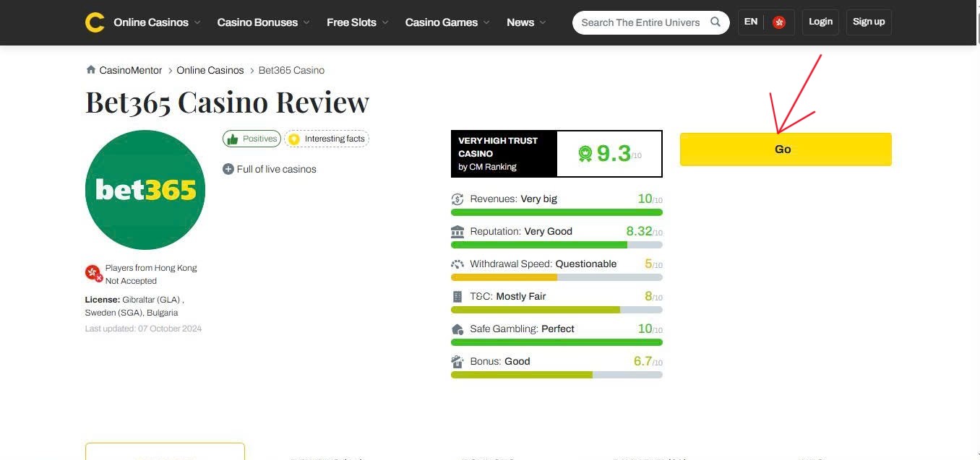Image resolution: width=980 pixels, height=460 pixels.
Task: Click the Reputation rating progress bar
Action: coord(556,245)
